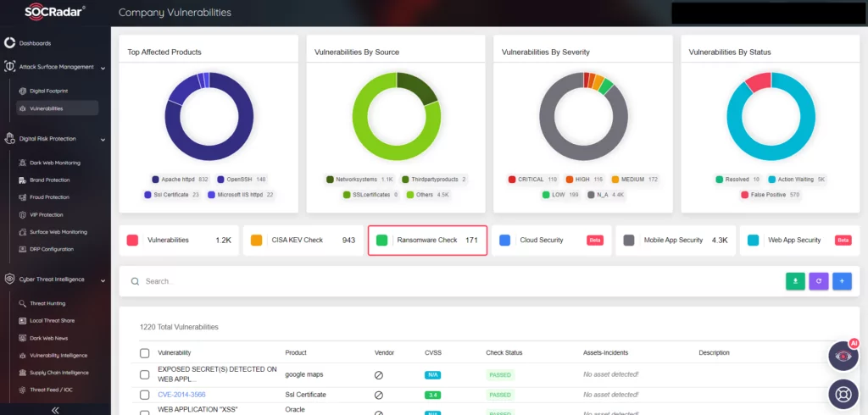Open Dashboards icon in sidebar
This screenshot has width=868, height=415.
[9, 43]
